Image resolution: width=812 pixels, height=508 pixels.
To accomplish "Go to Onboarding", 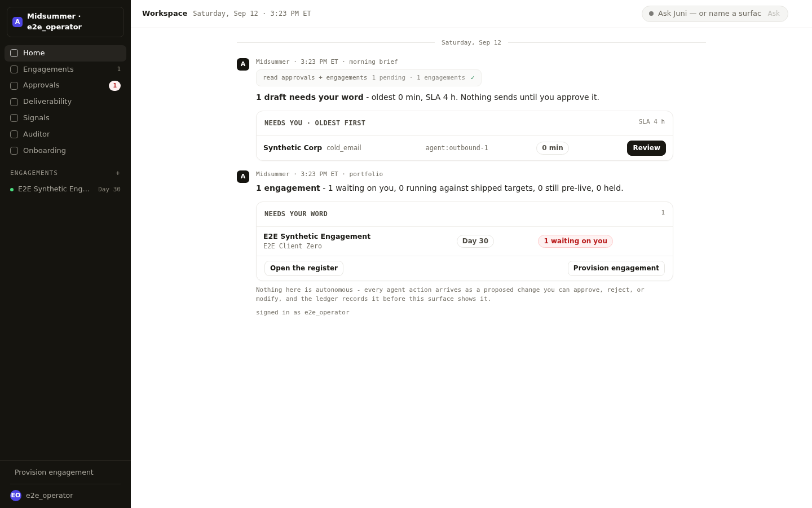I will [x=65, y=151].
